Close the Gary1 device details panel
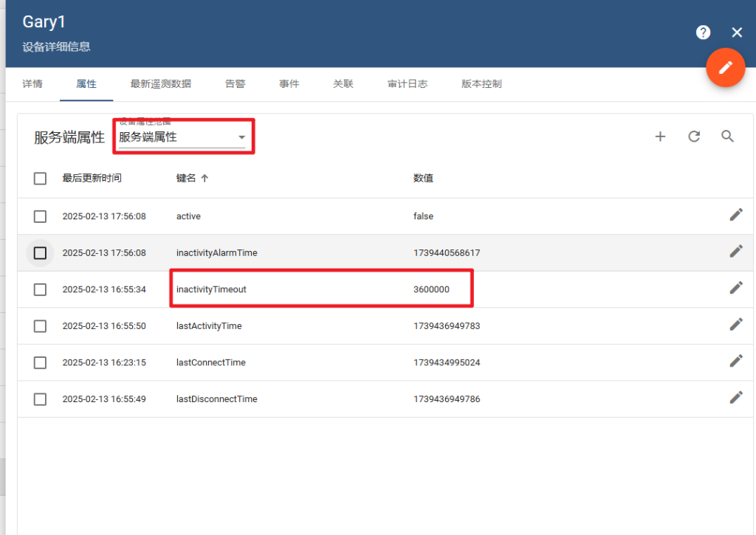The height and width of the screenshot is (535, 756). 737,32
